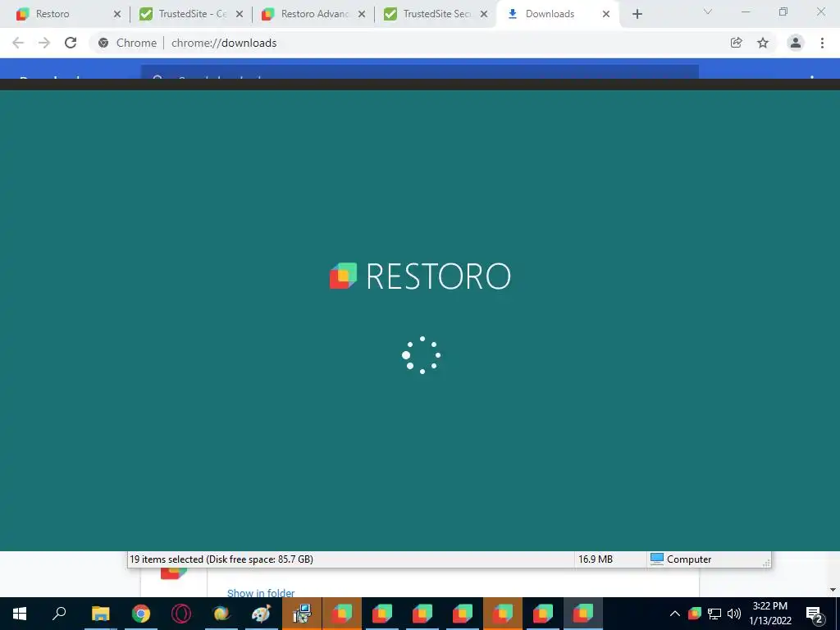The image size is (840, 630).
Task: Open the taskbar clock showing 3:22 PM
Action: pyautogui.click(x=769, y=614)
